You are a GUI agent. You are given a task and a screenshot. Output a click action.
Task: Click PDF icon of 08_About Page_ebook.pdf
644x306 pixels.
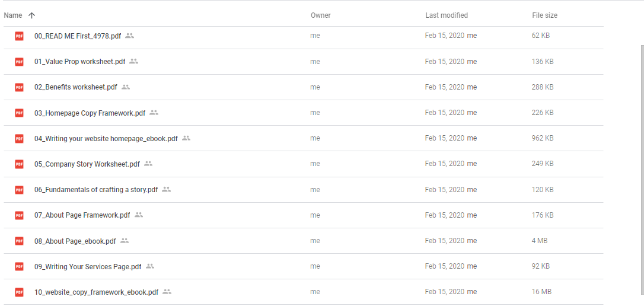click(x=19, y=241)
